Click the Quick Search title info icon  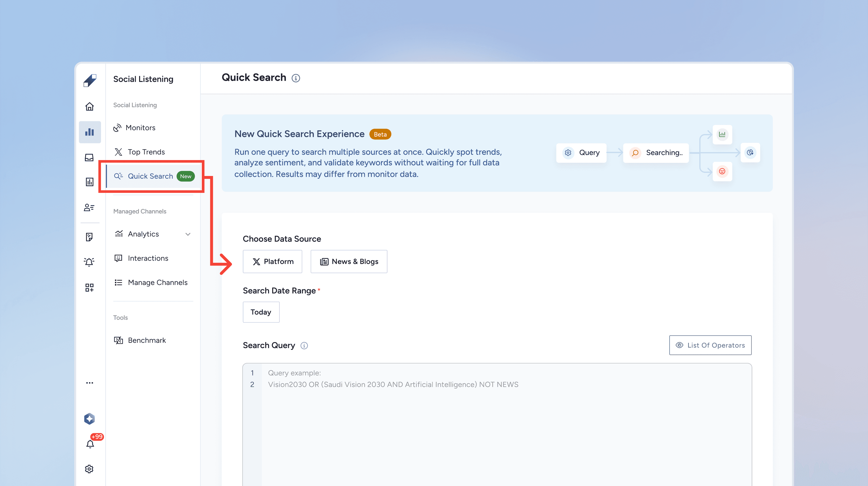pyautogui.click(x=296, y=78)
